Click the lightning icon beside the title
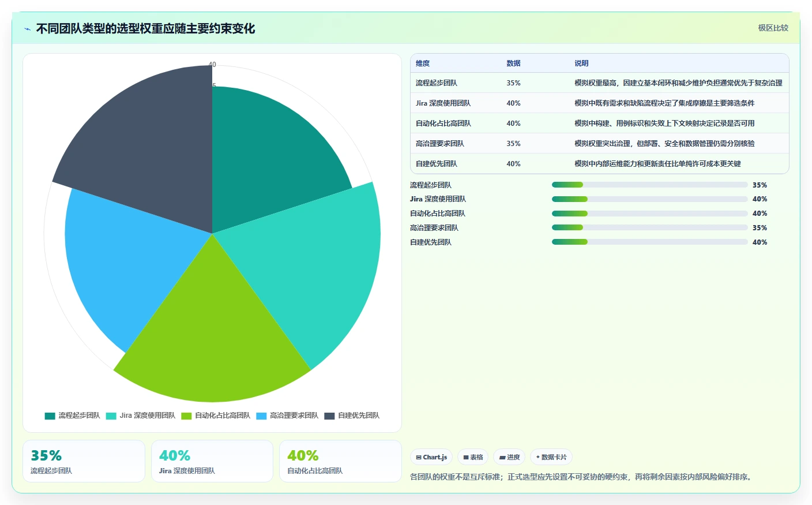The width and height of the screenshot is (812, 505). 28,29
